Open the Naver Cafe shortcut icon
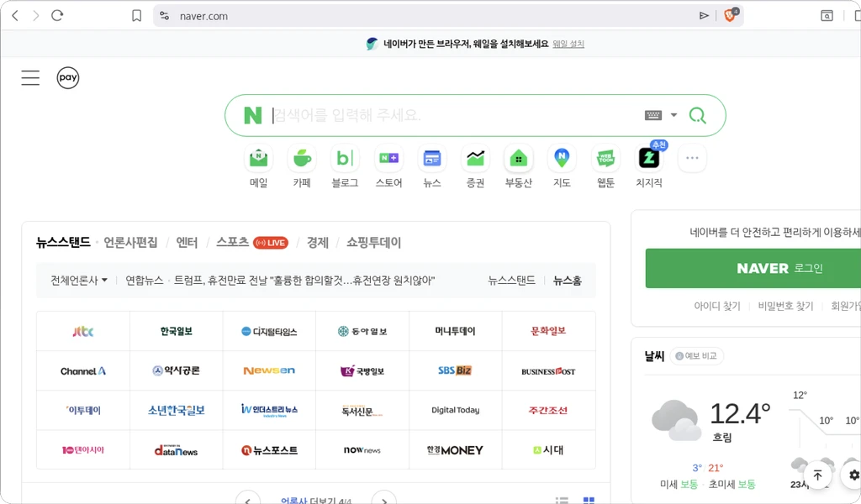Screen dimensions: 861x504 (302, 158)
